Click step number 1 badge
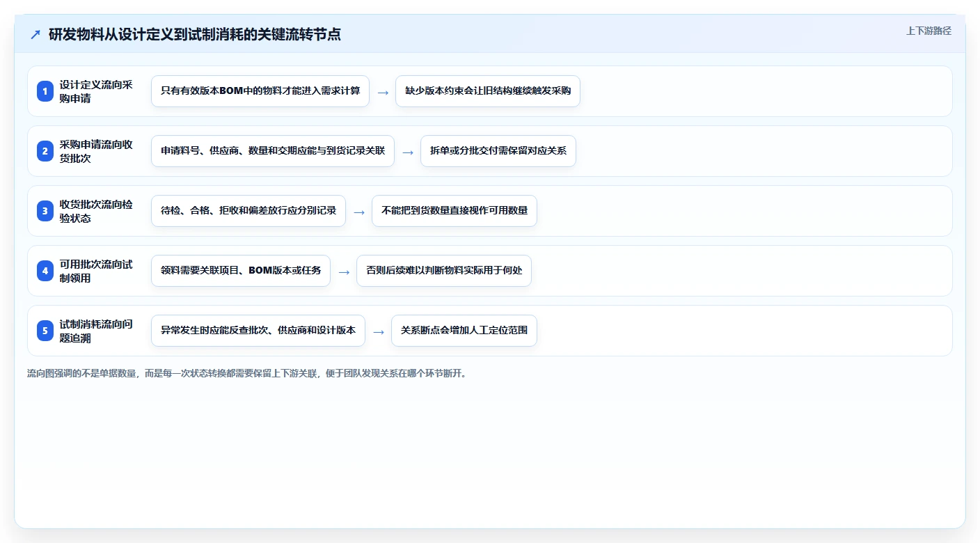Screen dimensions: 980x543 tap(45, 91)
